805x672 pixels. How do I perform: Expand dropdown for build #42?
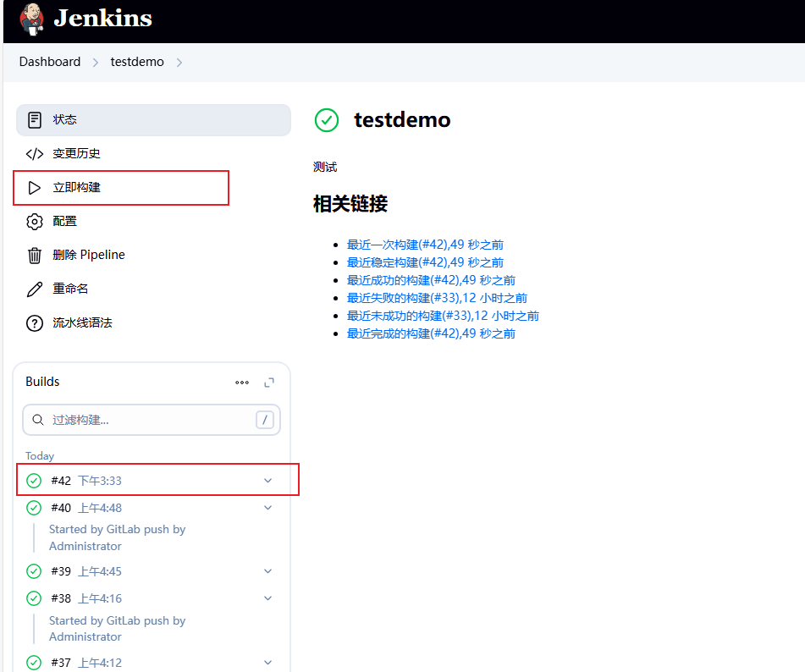point(268,481)
